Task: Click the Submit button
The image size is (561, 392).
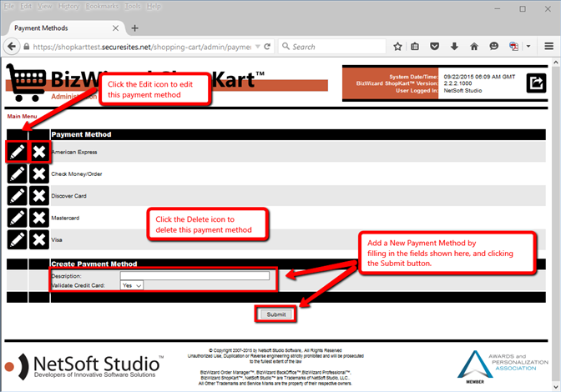Action: [x=276, y=314]
